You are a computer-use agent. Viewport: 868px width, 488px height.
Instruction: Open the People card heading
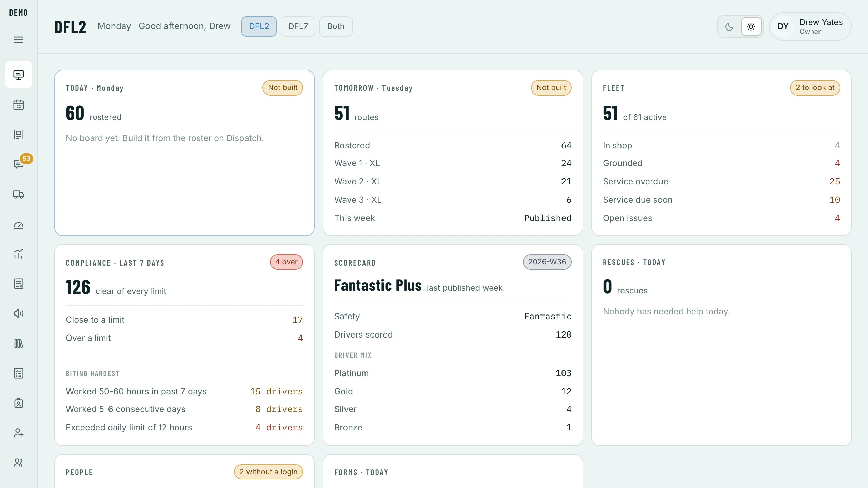click(x=79, y=472)
